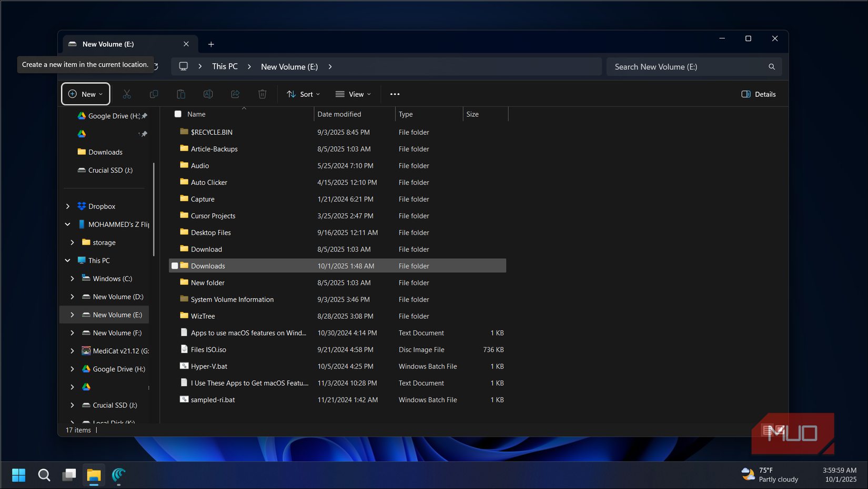868x489 pixels.
Task: Open the Share icon
Action: (x=235, y=94)
